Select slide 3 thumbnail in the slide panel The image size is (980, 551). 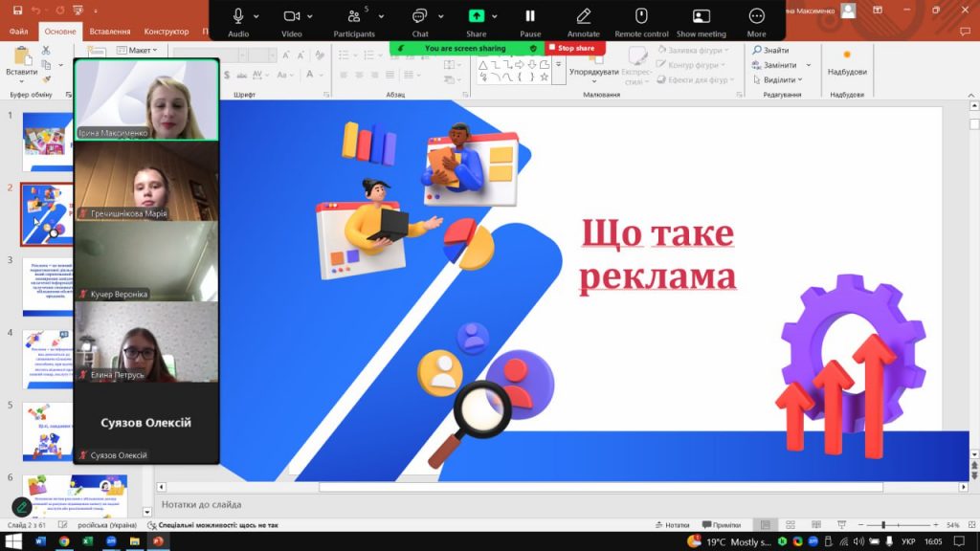(48, 285)
